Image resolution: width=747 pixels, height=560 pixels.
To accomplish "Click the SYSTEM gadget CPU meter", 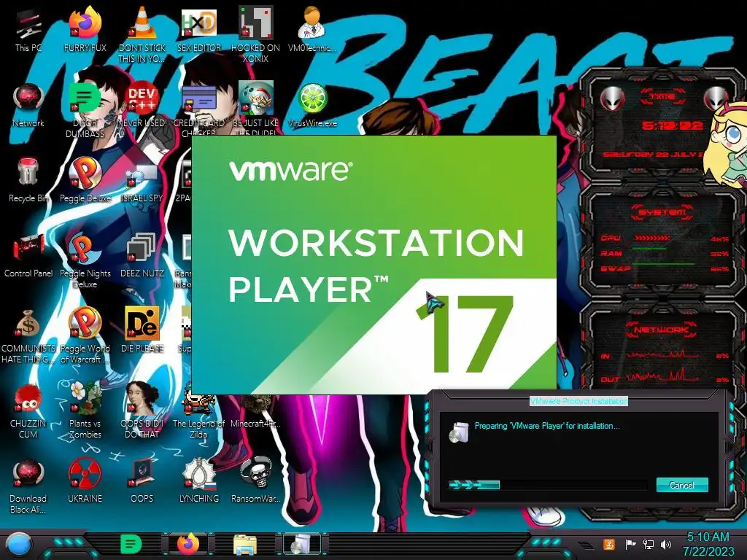I will point(664,238).
